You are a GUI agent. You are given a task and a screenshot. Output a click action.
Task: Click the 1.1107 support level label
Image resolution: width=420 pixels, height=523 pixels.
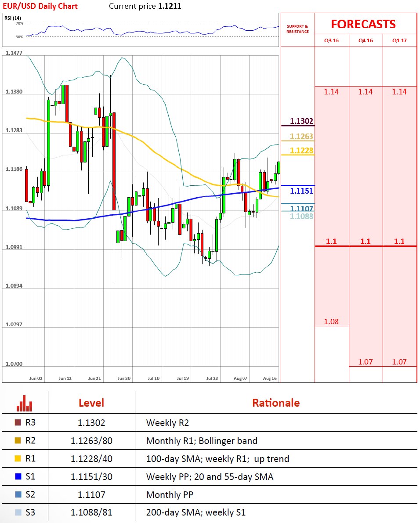pyautogui.click(x=301, y=209)
